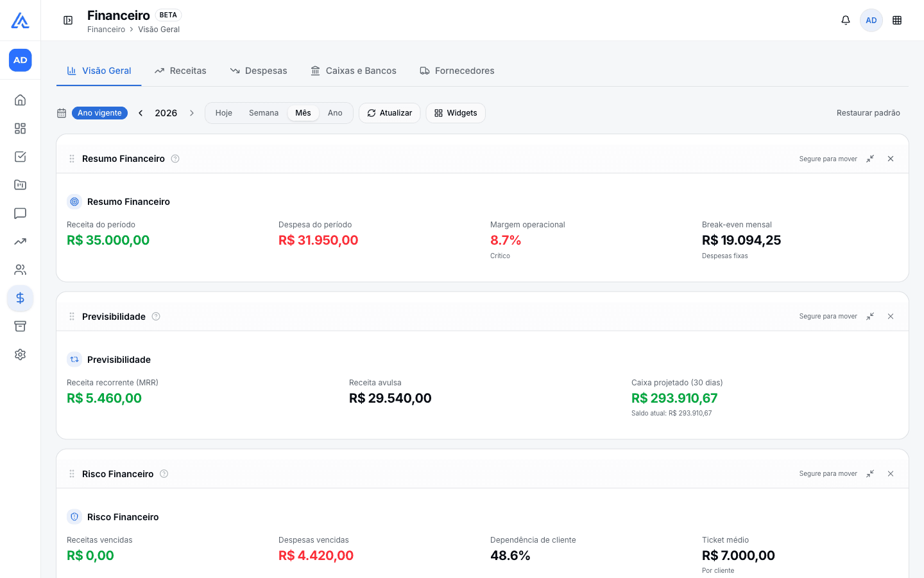Go to next year after 2026

(191, 113)
